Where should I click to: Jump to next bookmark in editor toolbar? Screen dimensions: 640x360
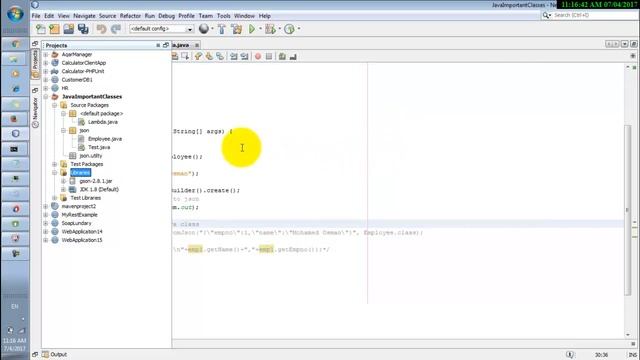(209, 56)
